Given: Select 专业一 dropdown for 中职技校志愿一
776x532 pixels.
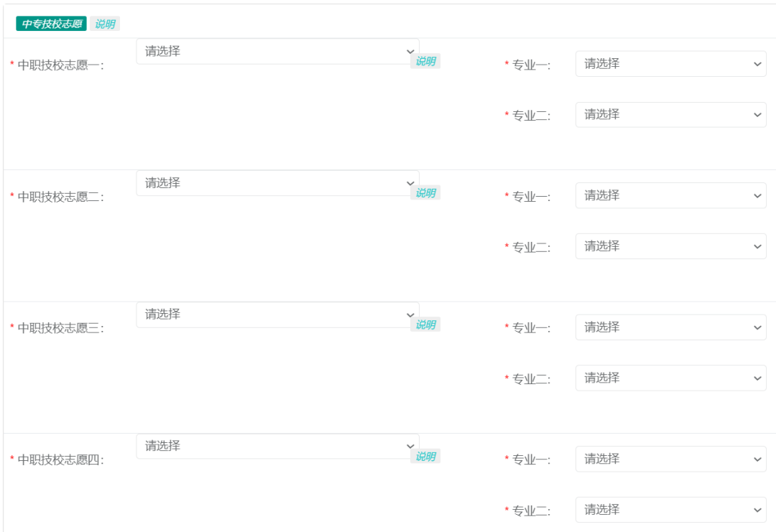Looking at the screenshot, I should [670, 64].
